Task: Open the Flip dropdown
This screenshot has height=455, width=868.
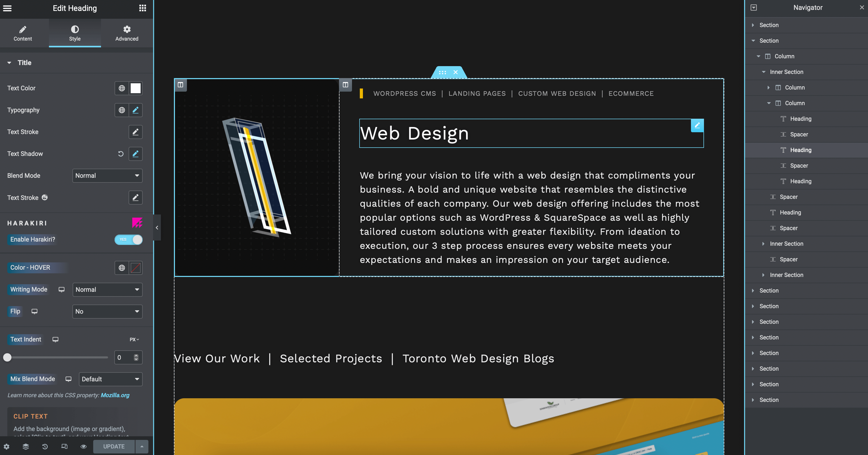Action: pyautogui.click(x=108, y=312)
